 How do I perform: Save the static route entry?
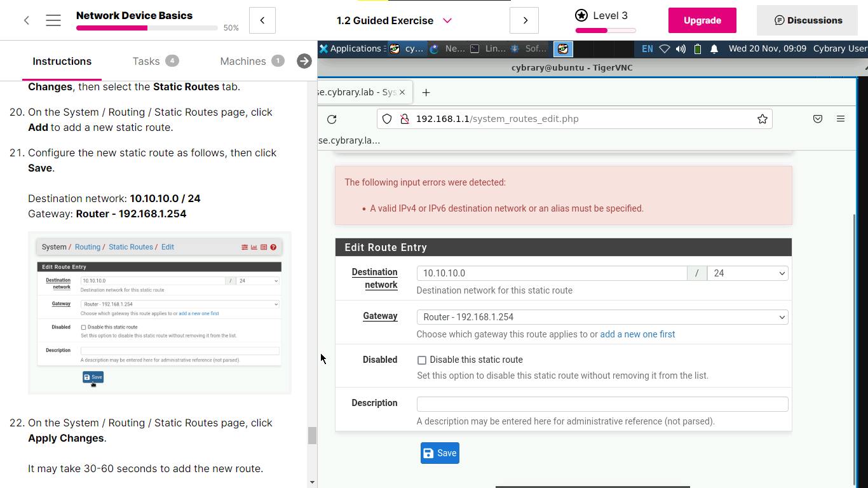click(x=440, y=453)
